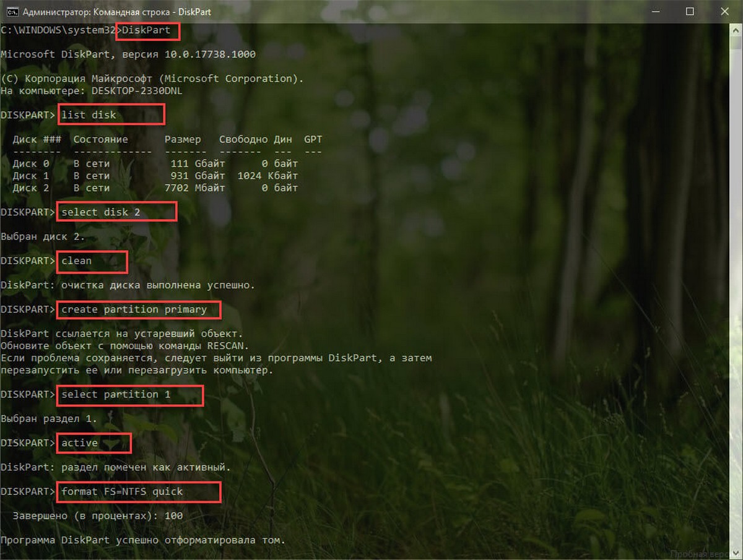Click the 'Диск 1' row with 931 Gбайт
Image resolution: width=743 pixels, height=560 pixels.
tap(155, 176)
